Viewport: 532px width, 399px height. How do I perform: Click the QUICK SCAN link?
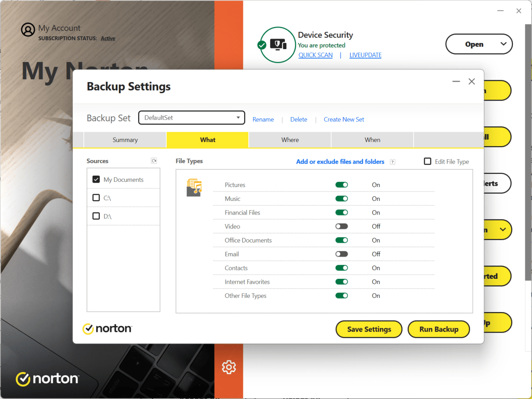click(316, 55)
